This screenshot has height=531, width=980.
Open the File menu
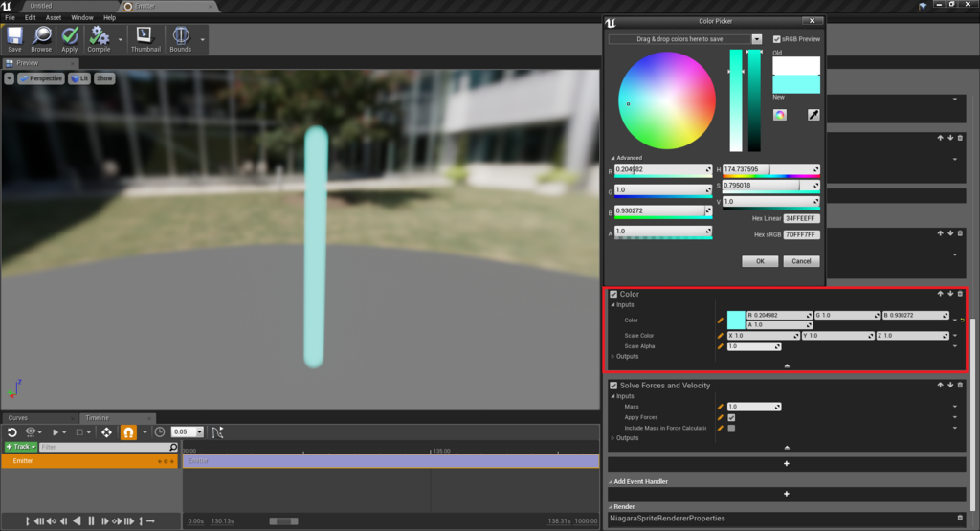10,17
